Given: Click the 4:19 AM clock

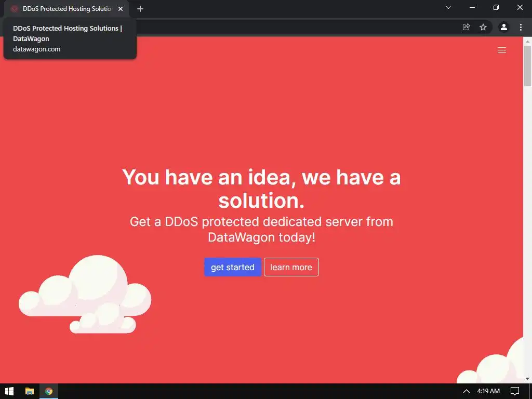Looking at the screenshot, I should (488, 391).
